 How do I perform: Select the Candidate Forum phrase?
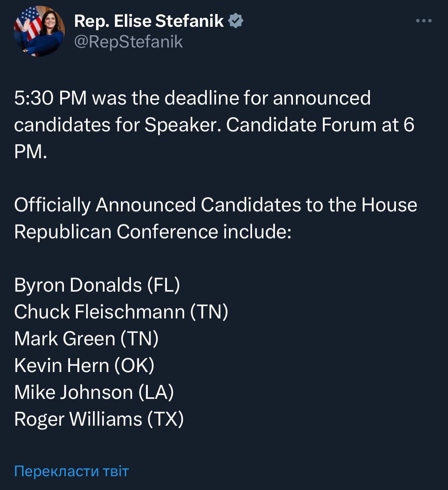301,125
